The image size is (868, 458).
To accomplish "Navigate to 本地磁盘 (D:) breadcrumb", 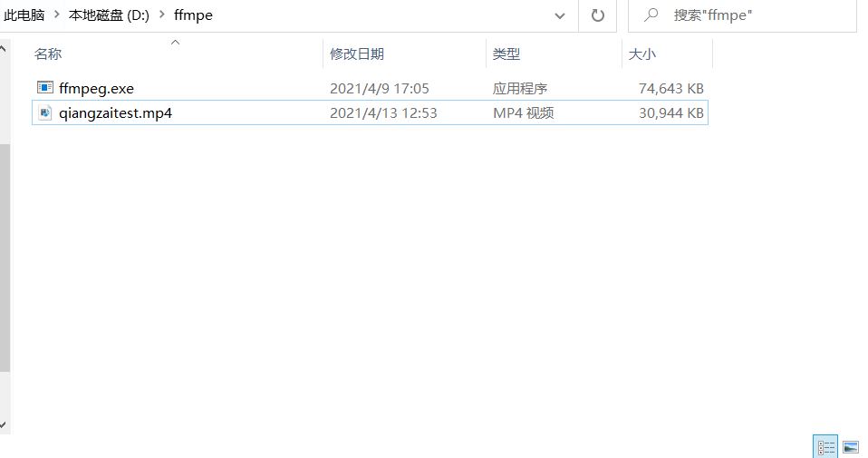I will [109, 15].
